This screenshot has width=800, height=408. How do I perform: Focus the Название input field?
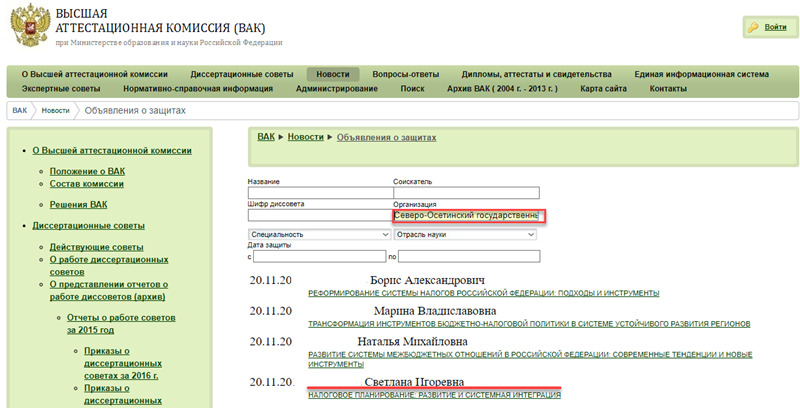[320, 193]
